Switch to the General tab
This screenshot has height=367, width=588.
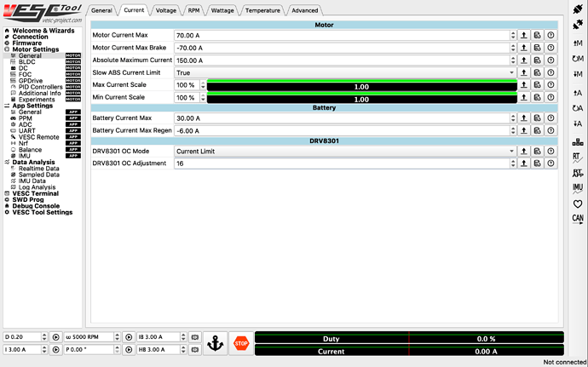101,10
